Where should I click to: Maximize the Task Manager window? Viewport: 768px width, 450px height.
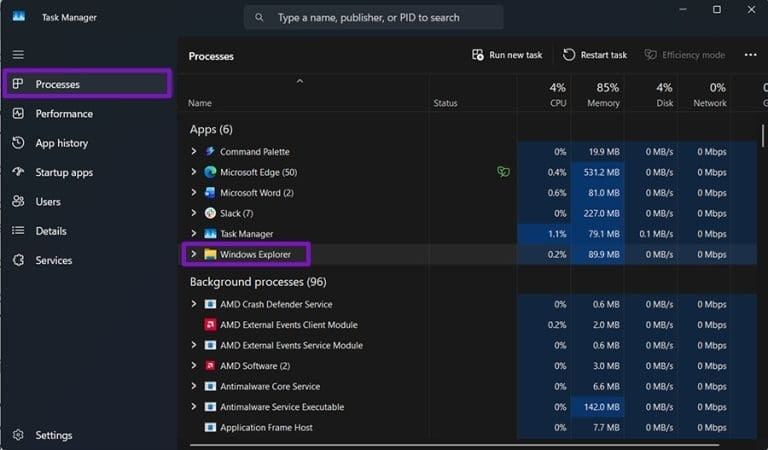pos(717,10)
